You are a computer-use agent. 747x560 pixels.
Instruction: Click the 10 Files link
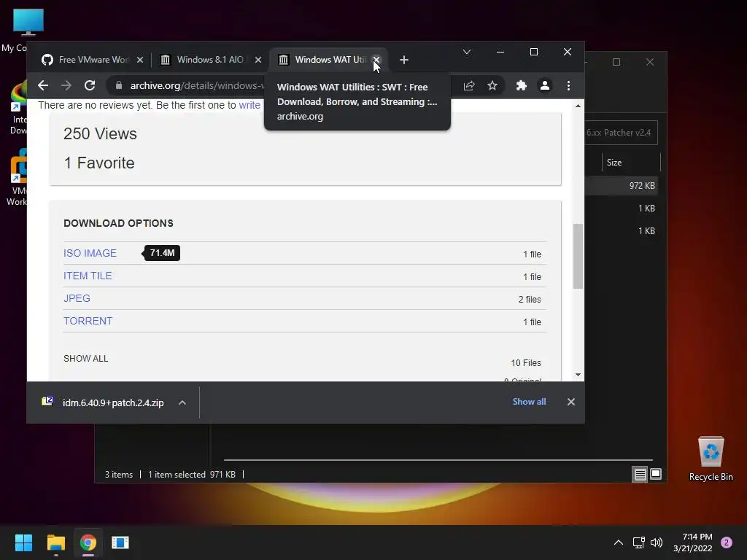(526, 363)
